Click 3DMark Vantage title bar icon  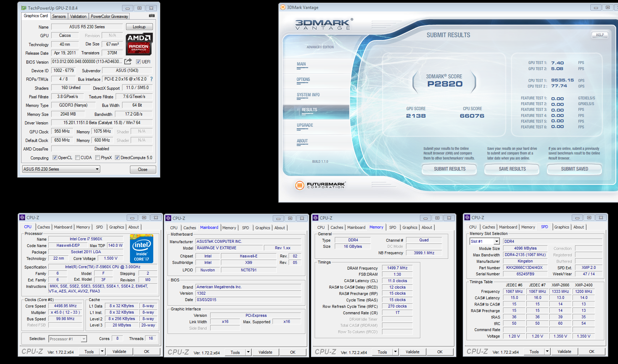[283, 7]
